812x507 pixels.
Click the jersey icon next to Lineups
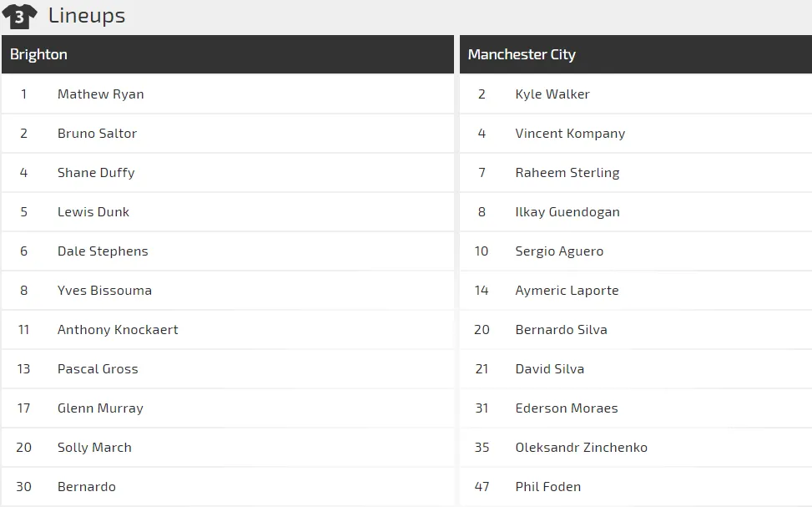pos(19,16)
